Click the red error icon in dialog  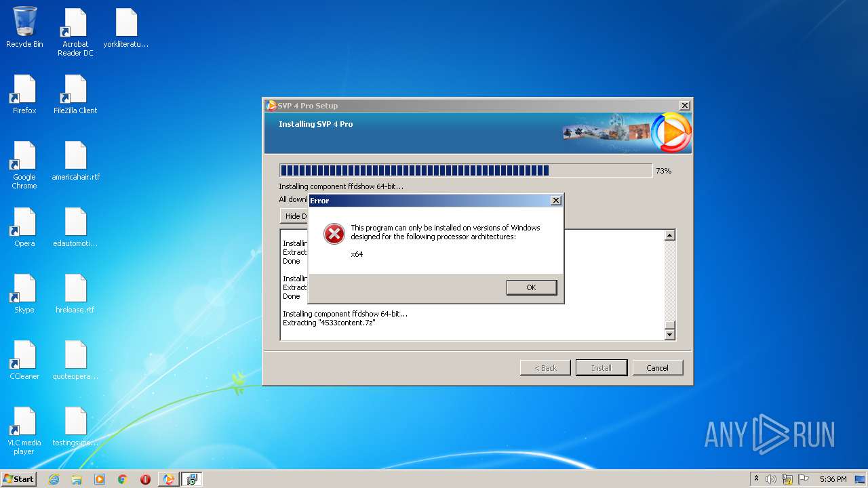coord(334,234)
